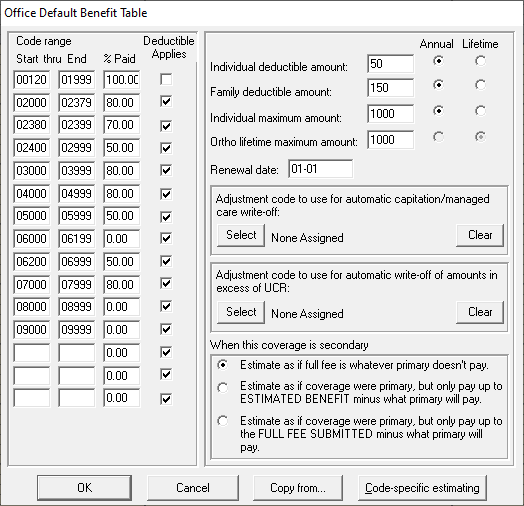This screenshot has width=524, height=506.
Task: Open Code-specific estimating
Action: pos(422,488)
